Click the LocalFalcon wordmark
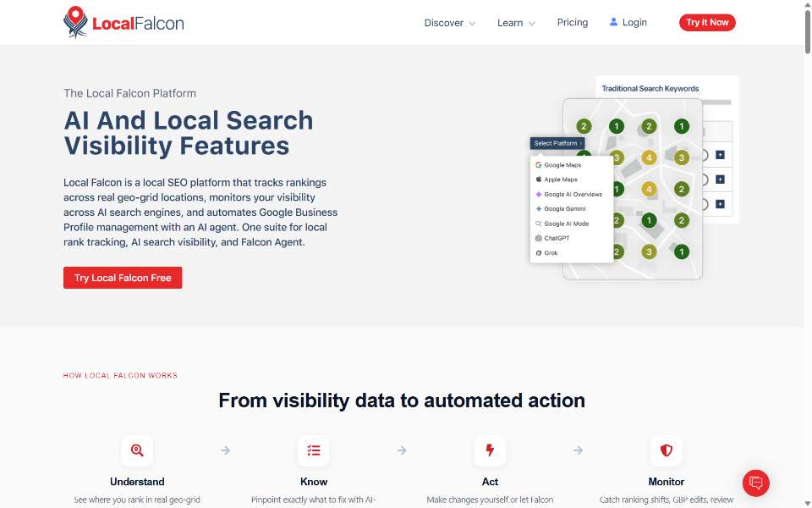Image resolution: width=812 pixels, height=508 pixels. [x=138, y=24]
